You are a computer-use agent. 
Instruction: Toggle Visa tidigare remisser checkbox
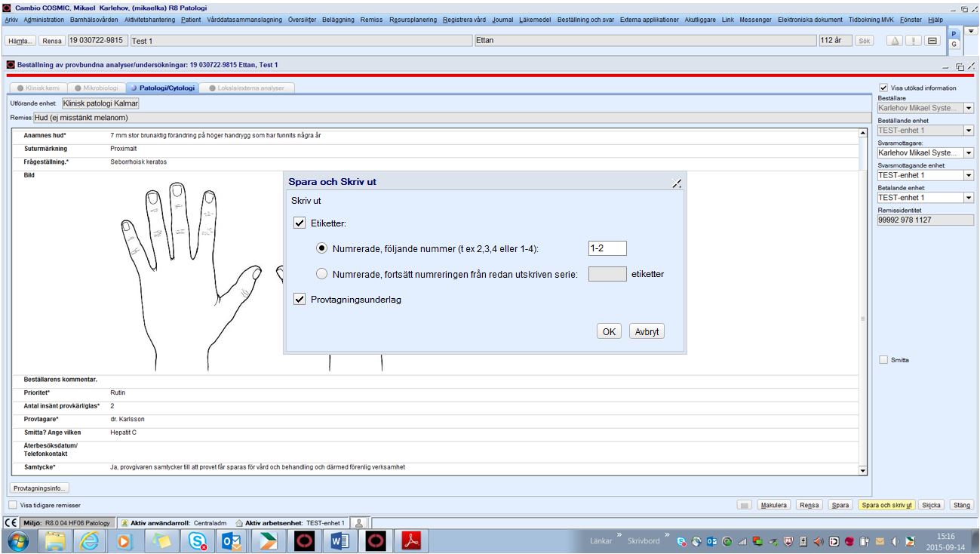[13, 505]
